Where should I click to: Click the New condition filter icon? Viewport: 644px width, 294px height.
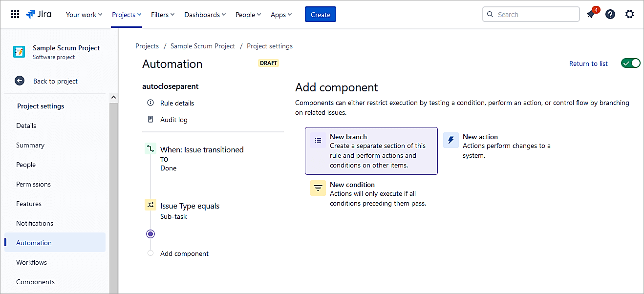click(x=318, y=188)
